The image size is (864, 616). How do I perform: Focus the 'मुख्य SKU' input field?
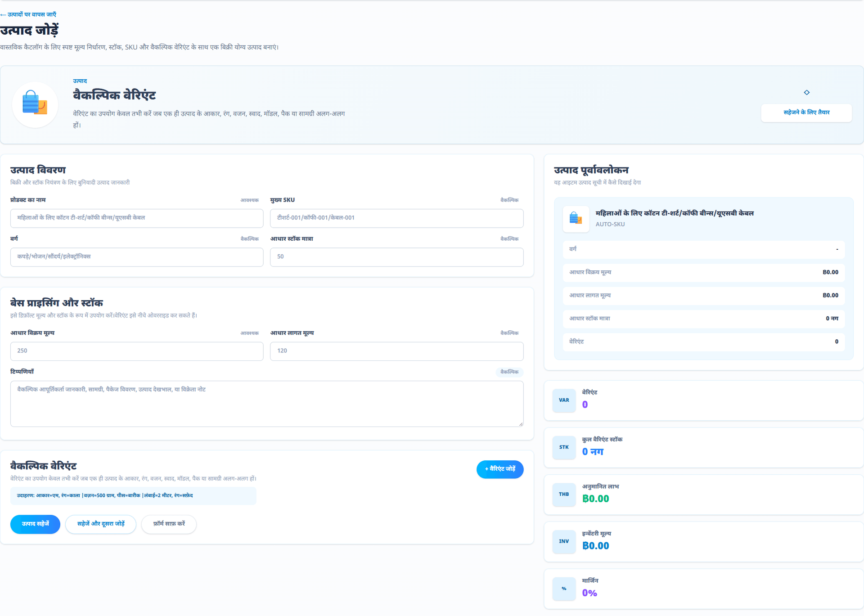(x=396, y=218)
